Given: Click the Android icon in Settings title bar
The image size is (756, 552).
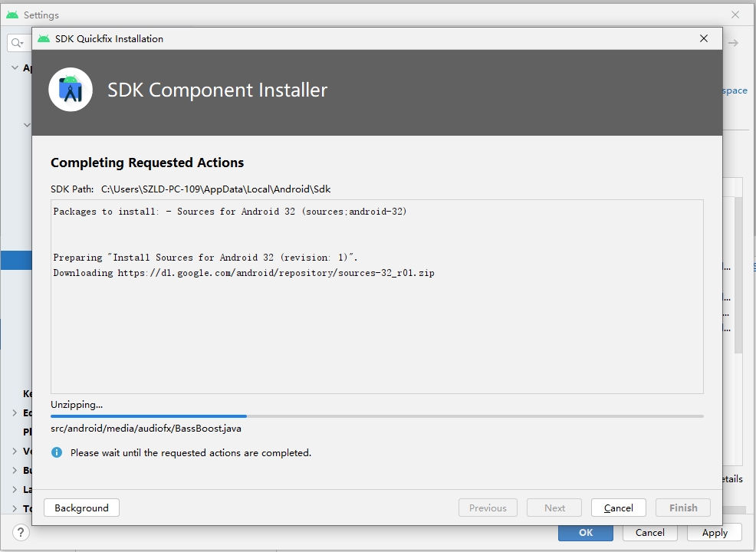Looking at the screenshot, I should [x=12, y=15].
